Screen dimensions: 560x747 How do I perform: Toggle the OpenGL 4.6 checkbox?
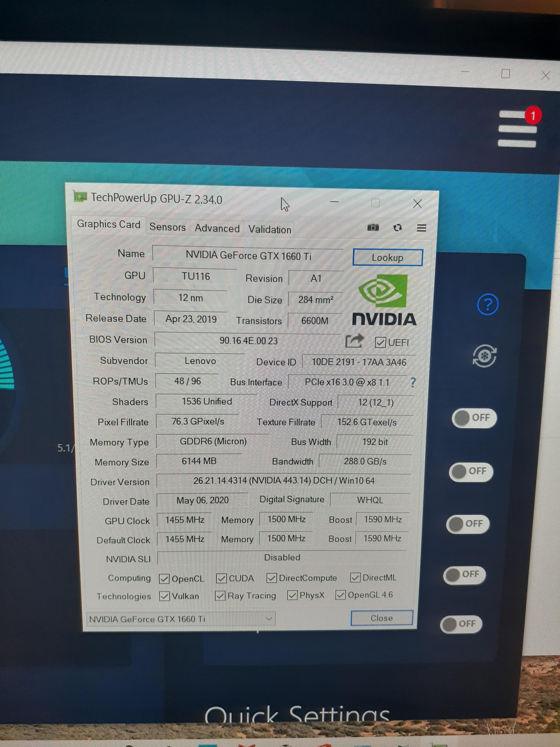click(340, 595)
